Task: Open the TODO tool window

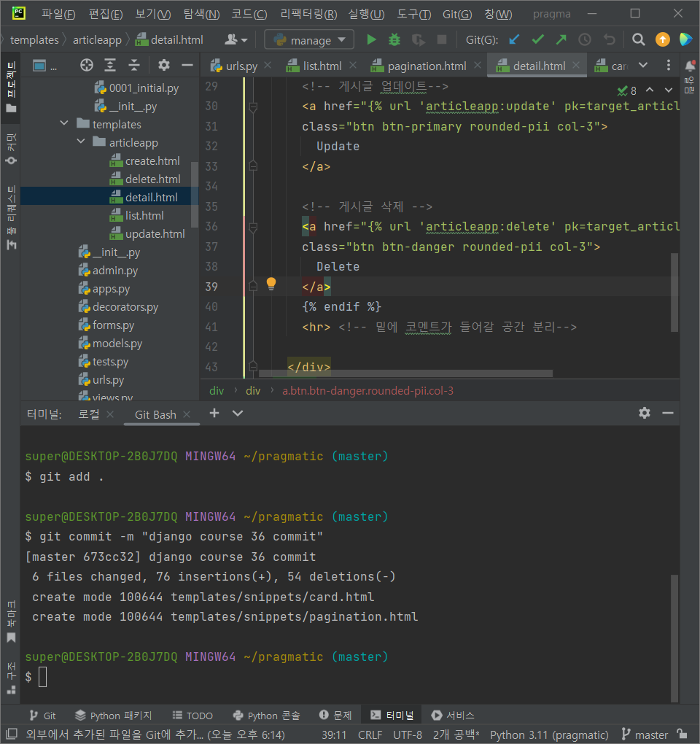Action: [x=192, y=715]
